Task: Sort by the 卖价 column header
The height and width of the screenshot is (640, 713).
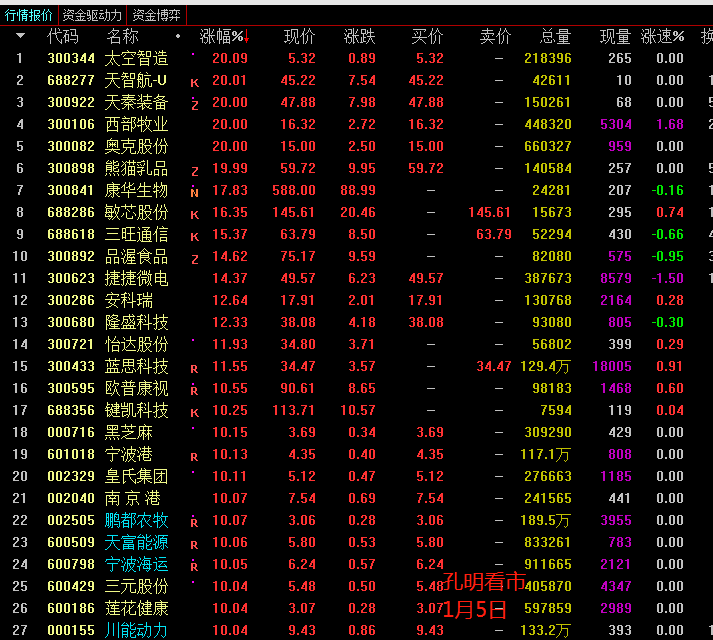Action: 495,36
